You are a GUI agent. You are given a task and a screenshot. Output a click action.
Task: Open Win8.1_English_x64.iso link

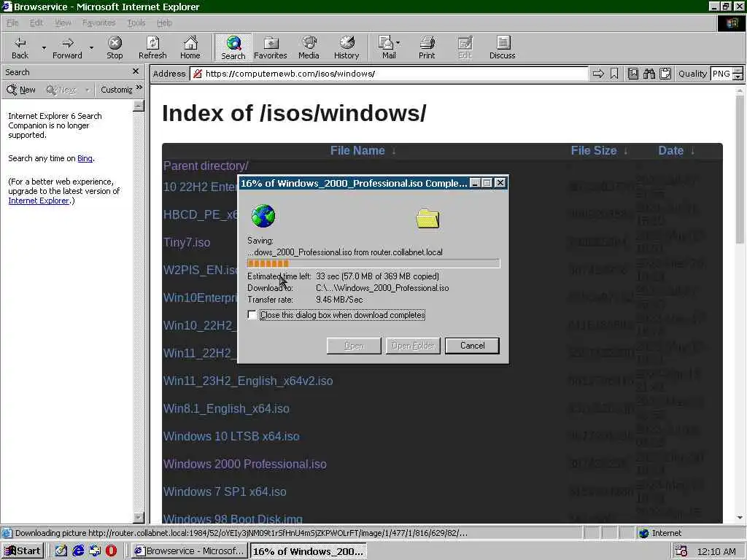(x=226, y=408)
